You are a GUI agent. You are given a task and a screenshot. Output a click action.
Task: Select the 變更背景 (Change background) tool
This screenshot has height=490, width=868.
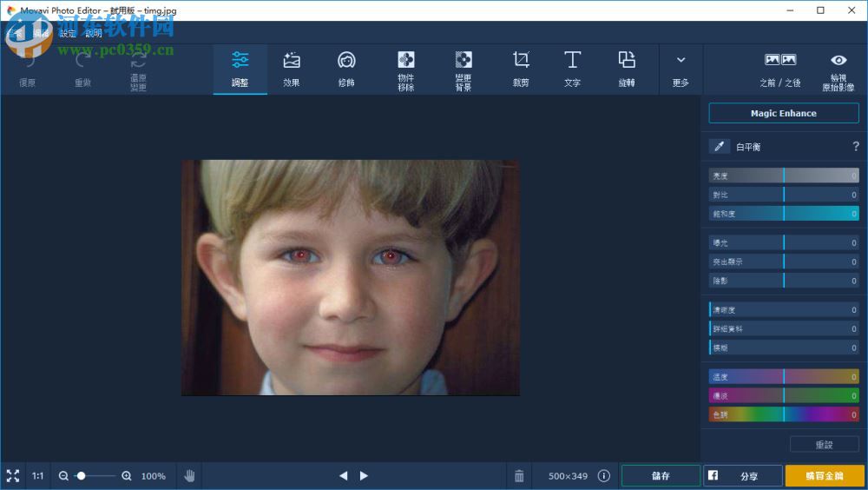464,70
